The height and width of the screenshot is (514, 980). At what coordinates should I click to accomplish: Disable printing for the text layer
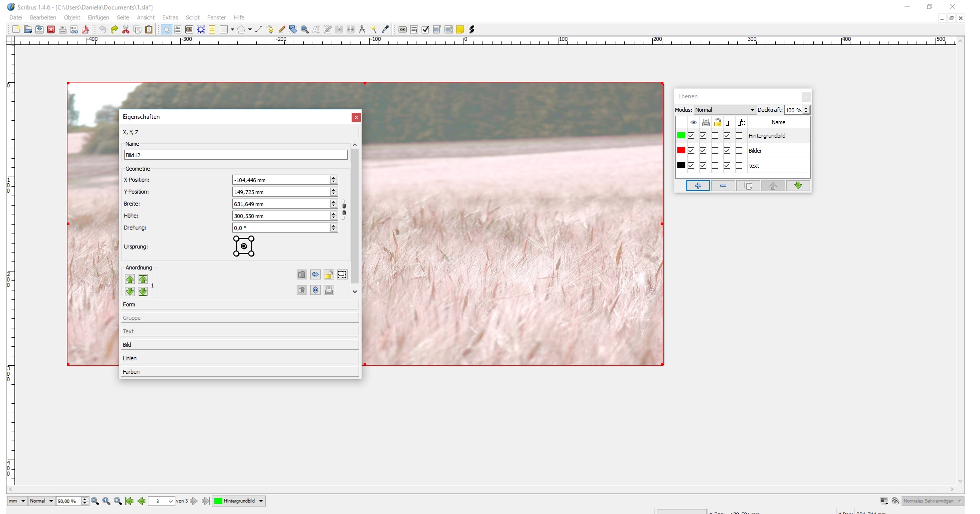pos(703,166)
